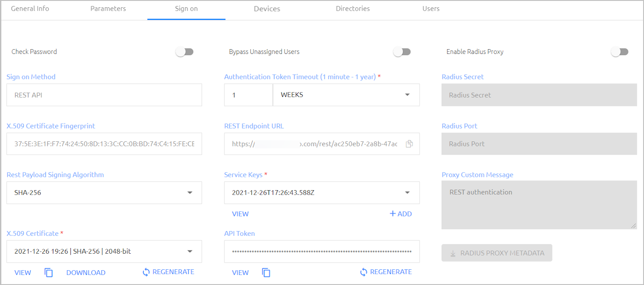View the selected Service Key
The height and width of the screenshot is (285, 644).
[240, 214]
